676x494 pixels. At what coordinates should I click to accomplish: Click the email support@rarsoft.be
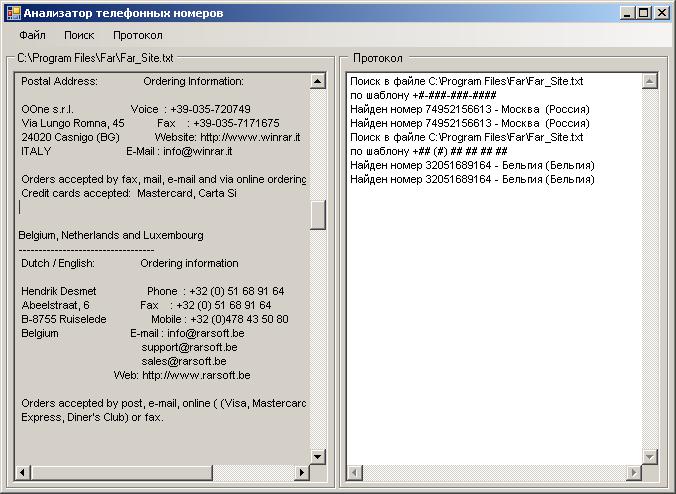click(189, 347)
